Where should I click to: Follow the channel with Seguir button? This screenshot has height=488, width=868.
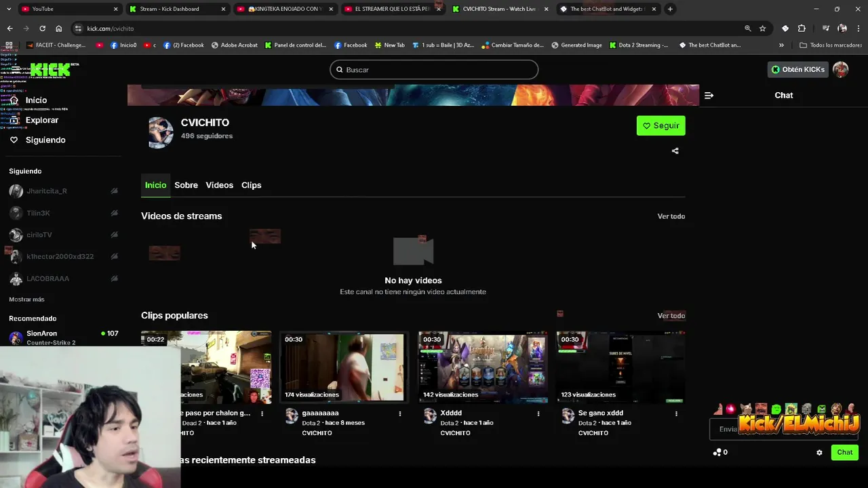(x=660, y=125)
